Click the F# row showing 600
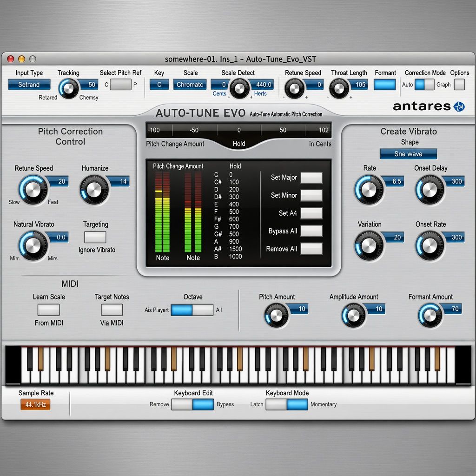Image resolution: width=476 pixels, height=476 pixels. click(x=227, y=219)
